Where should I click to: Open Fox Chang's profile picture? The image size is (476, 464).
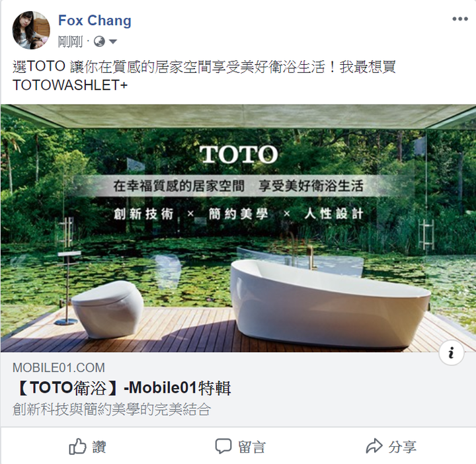point(31,30)
